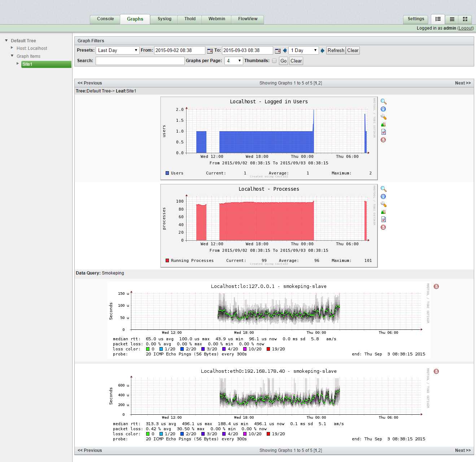This screenshot has width=476, height=462.
Task: Open the Thold tab
Action: pos(190,19)
